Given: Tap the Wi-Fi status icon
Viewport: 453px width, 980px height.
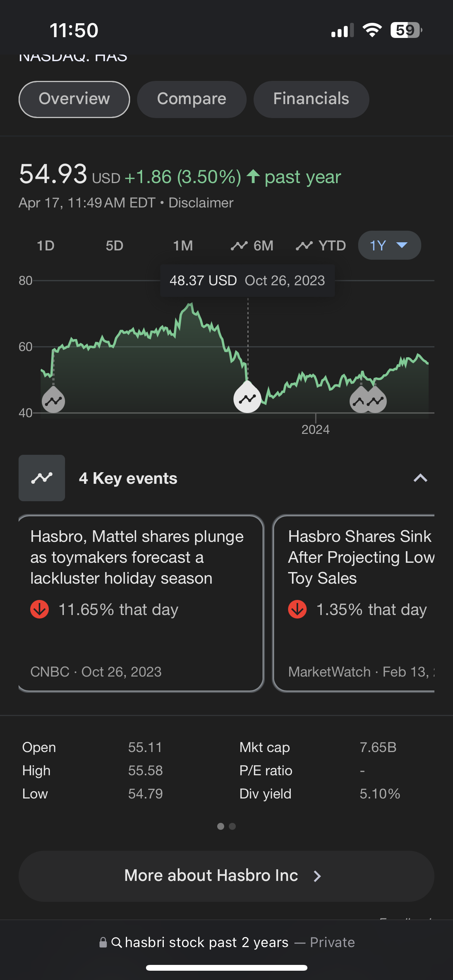Looking at the screenshot, I should pyautogui.click(x=372, y=30).
